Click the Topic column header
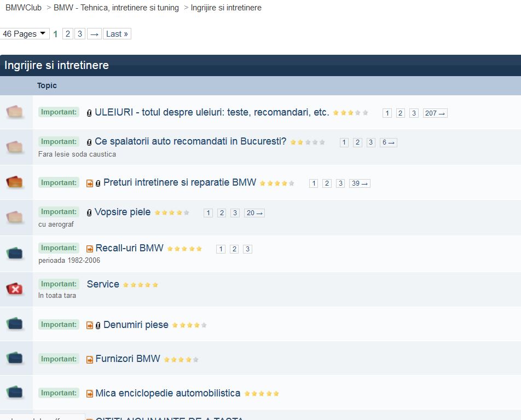 (x=47, y=85)
